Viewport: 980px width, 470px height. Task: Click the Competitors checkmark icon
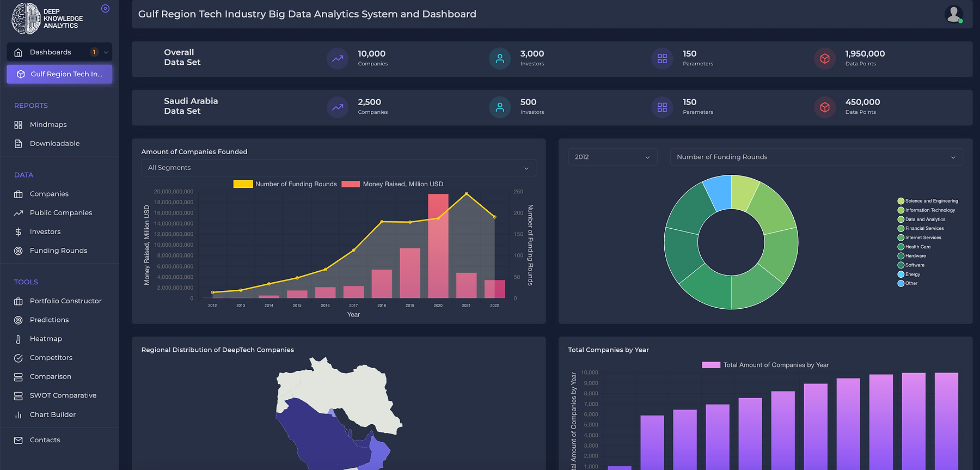coord(18,358)
